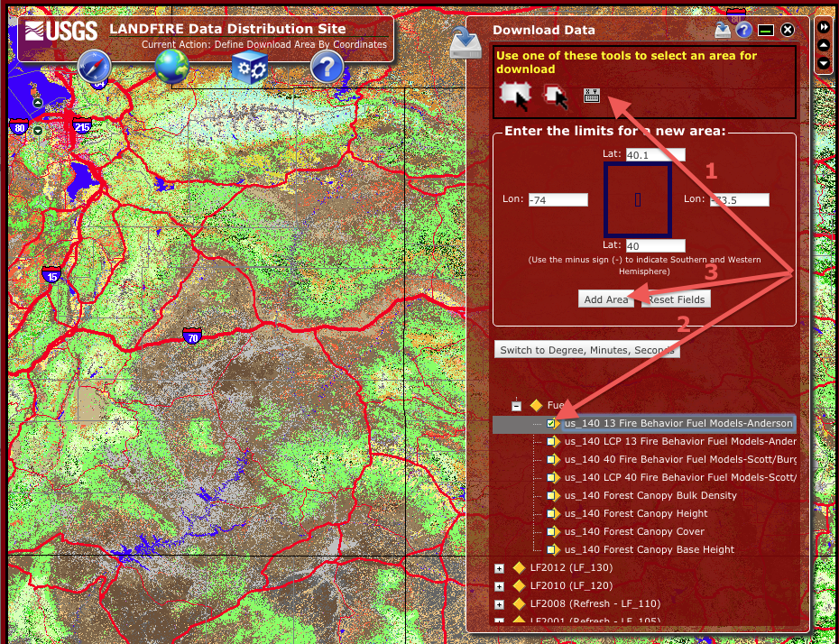Click the bottom Lat field showing 40
The height and width of the screenshot is (644, 839).
click(655, 246)
